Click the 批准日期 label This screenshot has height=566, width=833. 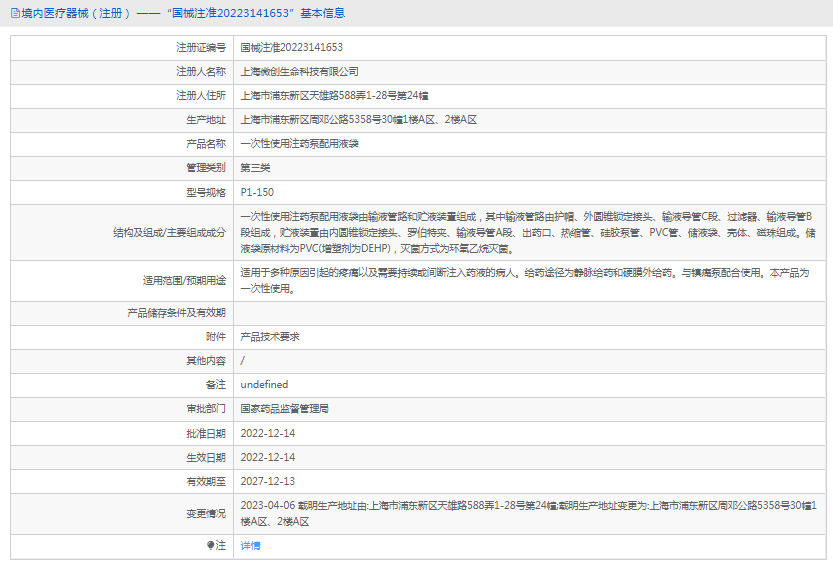(206, 434)
